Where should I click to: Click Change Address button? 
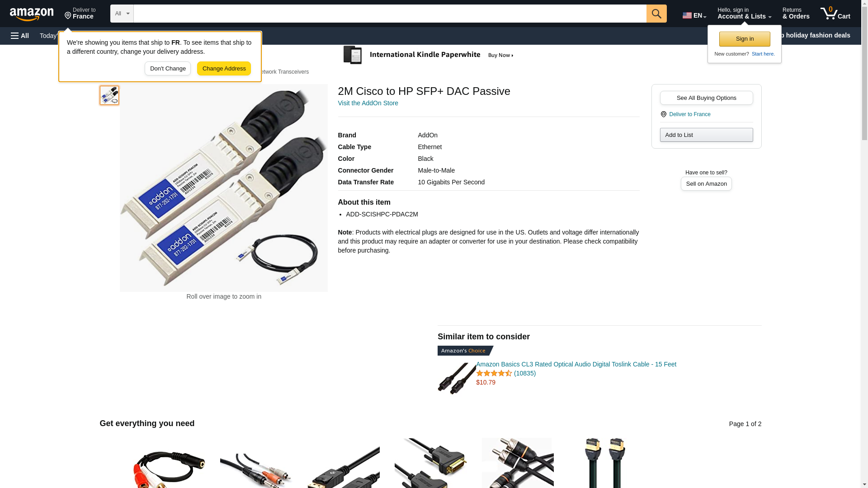(x=224, y=69)
